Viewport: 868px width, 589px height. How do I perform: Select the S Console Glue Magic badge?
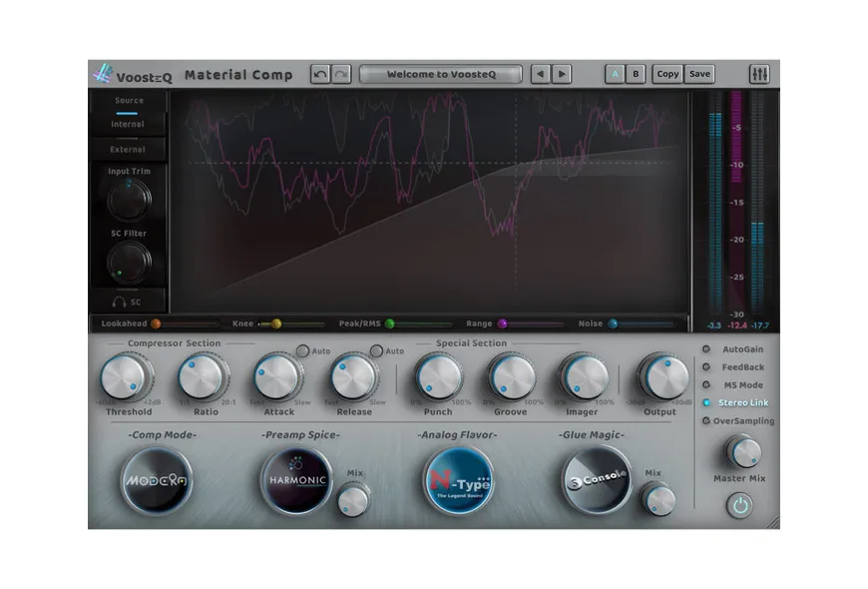(x=597, y=480)
